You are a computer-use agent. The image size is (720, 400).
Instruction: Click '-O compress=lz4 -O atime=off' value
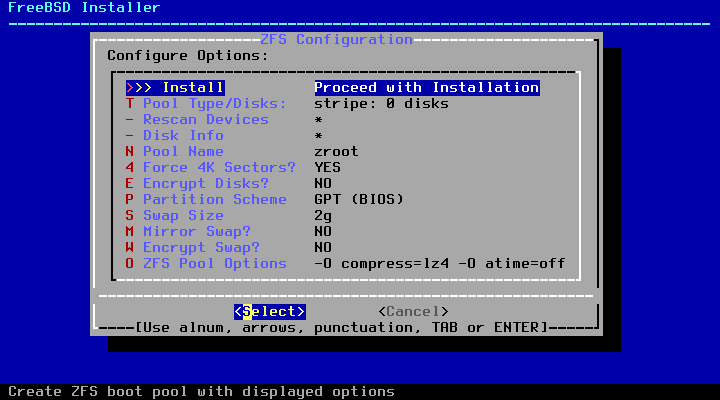(439, 264)
